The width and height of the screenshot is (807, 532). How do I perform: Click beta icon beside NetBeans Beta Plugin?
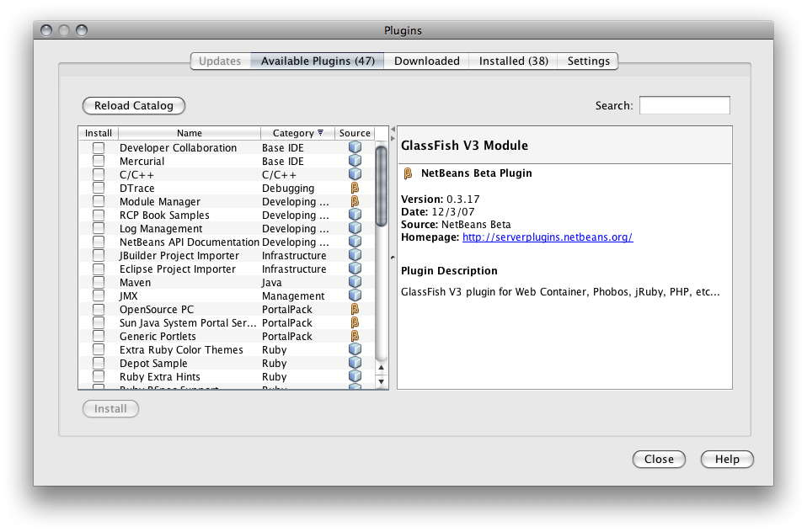pyautogui.click(x=408, y=173)
